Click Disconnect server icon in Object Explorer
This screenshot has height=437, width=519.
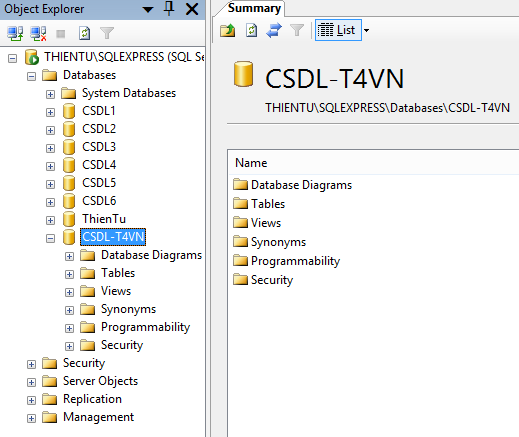[38, 33]
